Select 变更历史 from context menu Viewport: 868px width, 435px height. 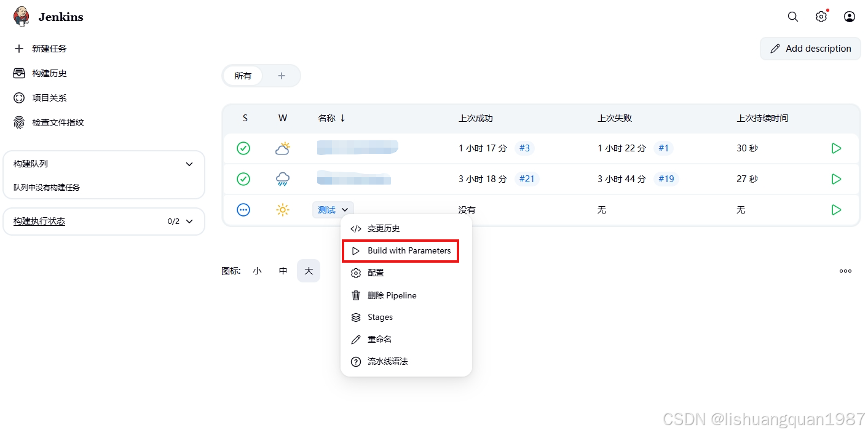tap(406, 229)
